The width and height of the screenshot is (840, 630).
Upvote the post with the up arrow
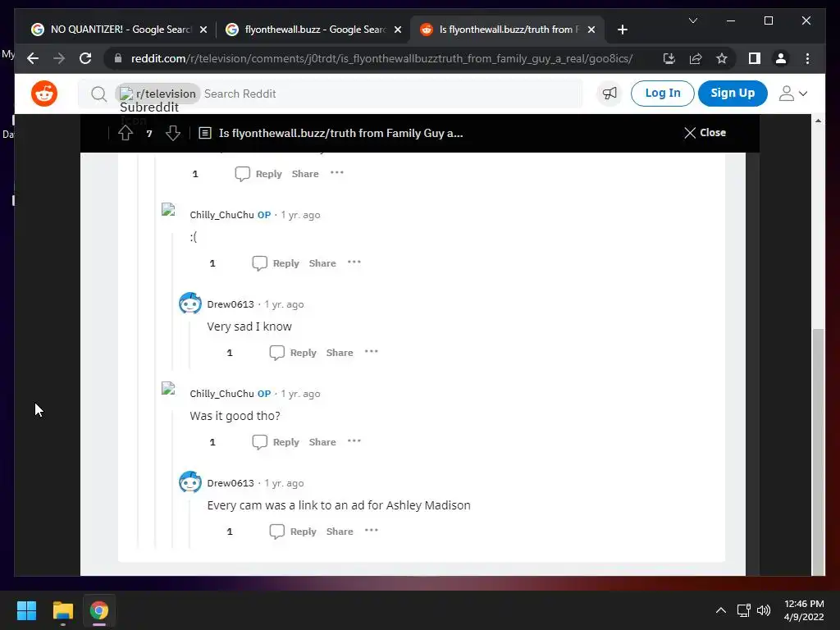[126, 133]
